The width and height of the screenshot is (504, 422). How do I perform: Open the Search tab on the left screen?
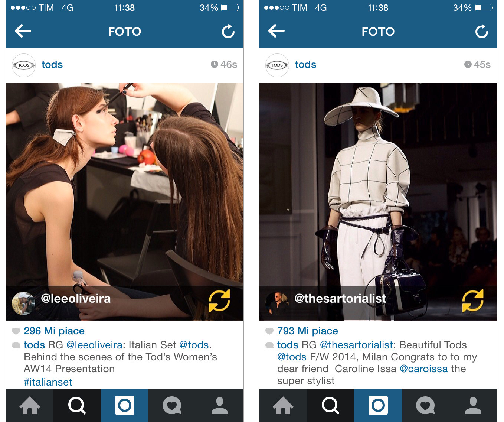[77, 405]
